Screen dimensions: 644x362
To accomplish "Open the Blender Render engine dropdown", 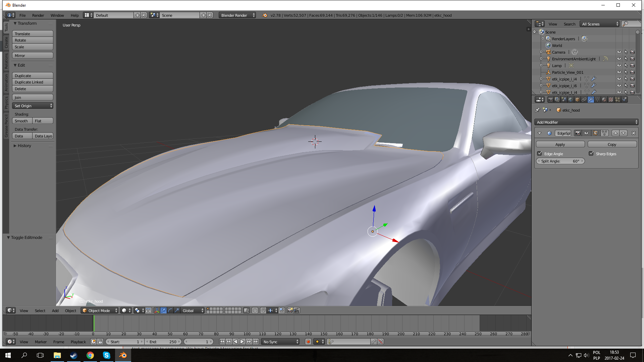I will coord(237,15).
